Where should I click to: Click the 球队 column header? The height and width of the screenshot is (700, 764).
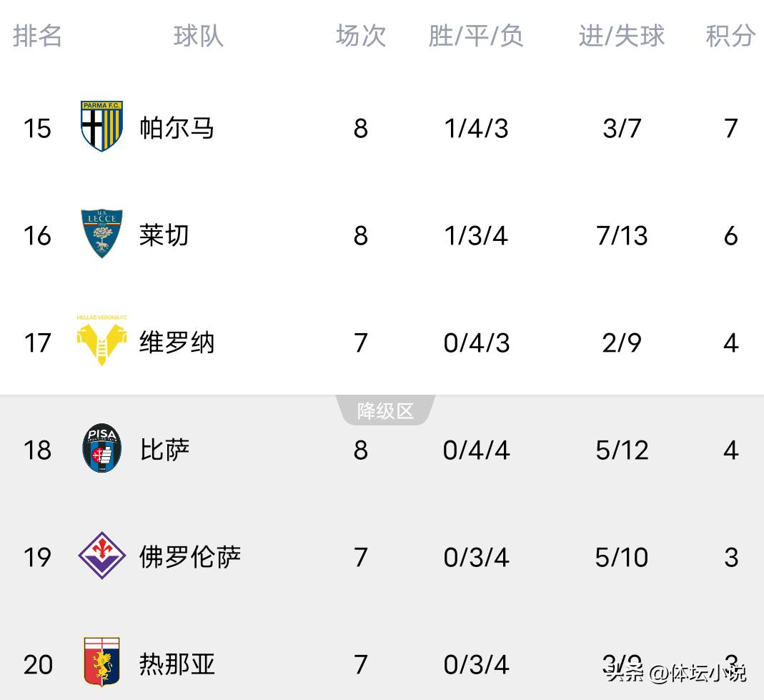pos(198,36)
